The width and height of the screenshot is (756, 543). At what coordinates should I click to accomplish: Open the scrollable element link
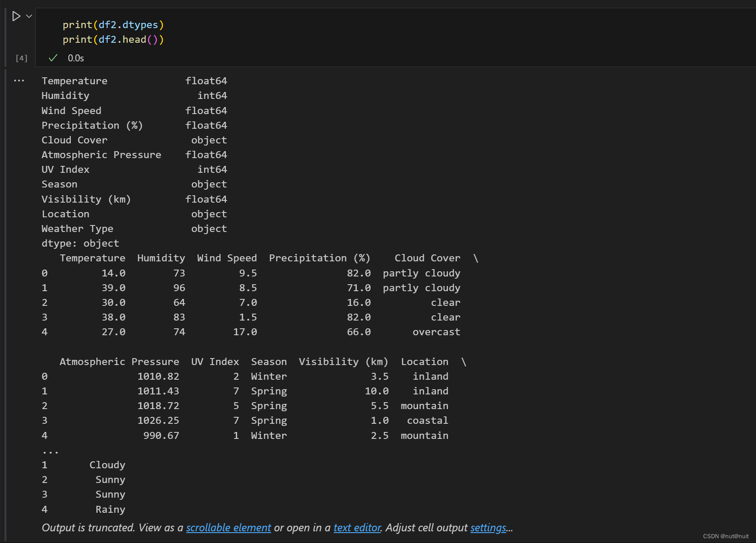229,527
